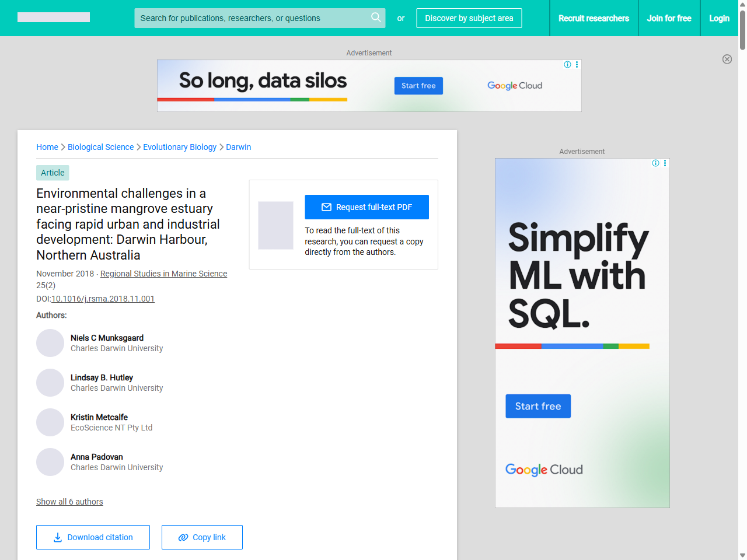Click the page vertical scrollbar thumb
The height and width of the screenshot is (560, 747).
pyautogui.click(x=742, y=29)
